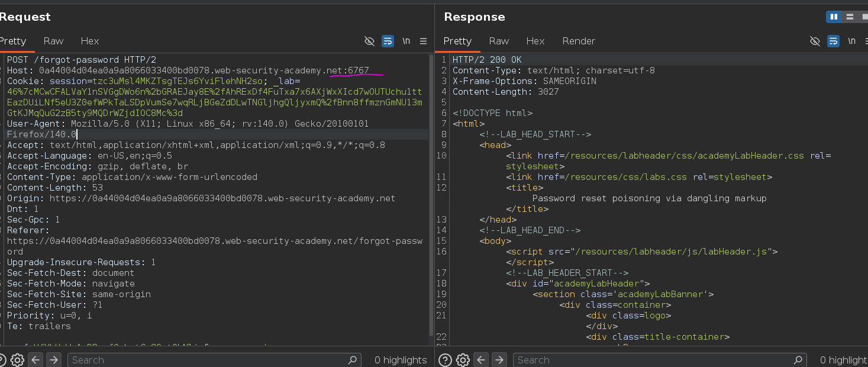Viewport: 868px width, 367px height.
Task: Open Request search settings gear
Action: 17,360
